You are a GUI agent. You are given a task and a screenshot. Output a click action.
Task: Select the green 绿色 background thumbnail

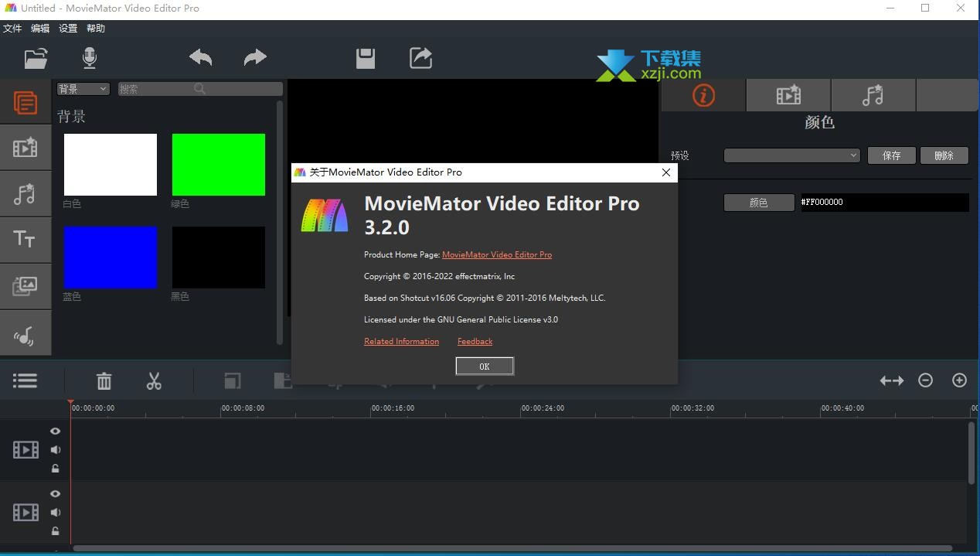tap(219, 165)
